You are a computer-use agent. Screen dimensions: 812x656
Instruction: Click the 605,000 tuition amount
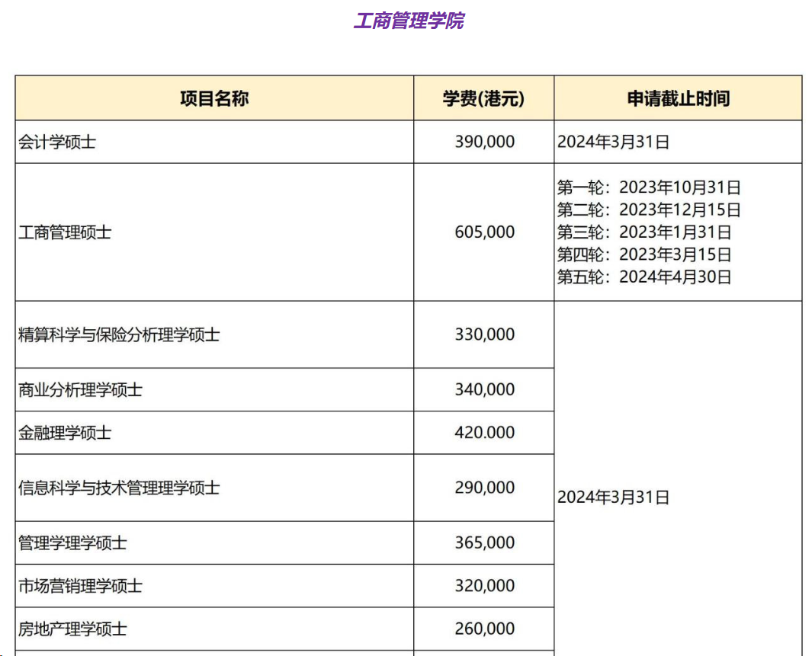click(x=484, y=232)
